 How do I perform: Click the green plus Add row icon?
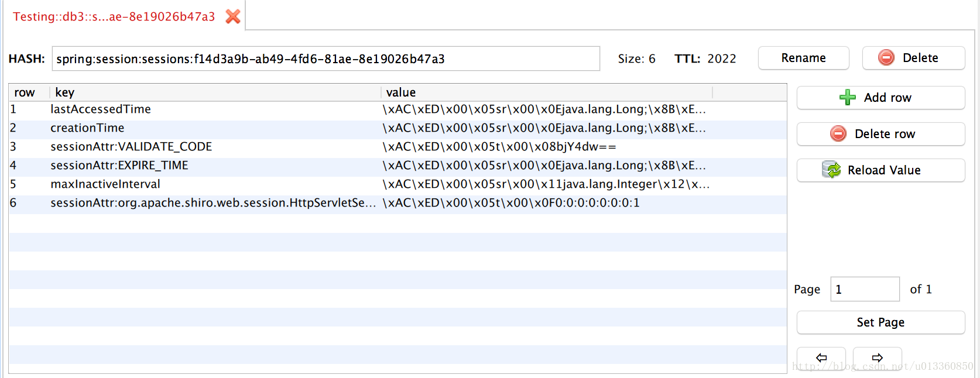(847, 98)
